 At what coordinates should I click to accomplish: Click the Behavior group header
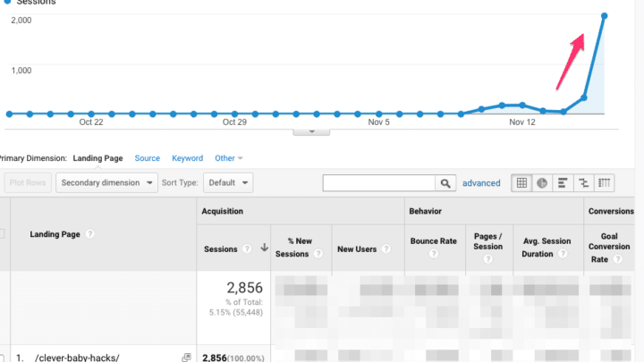tap(425, 211)
